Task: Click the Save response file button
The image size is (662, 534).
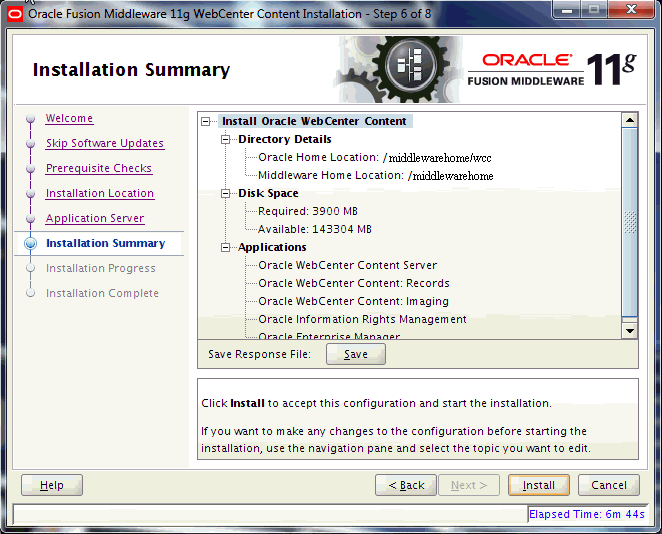Action: click(355, 354)
